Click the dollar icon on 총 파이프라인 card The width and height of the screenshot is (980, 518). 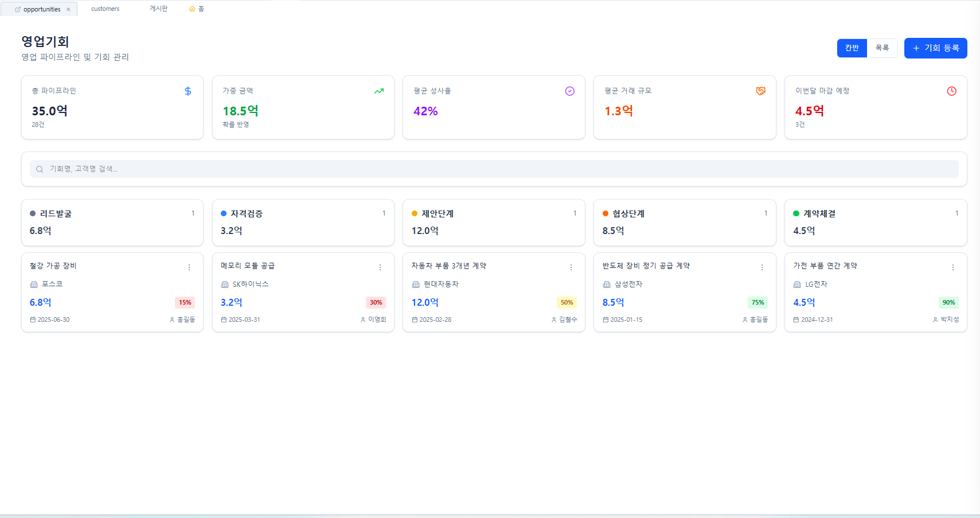[x=188, y=91]
